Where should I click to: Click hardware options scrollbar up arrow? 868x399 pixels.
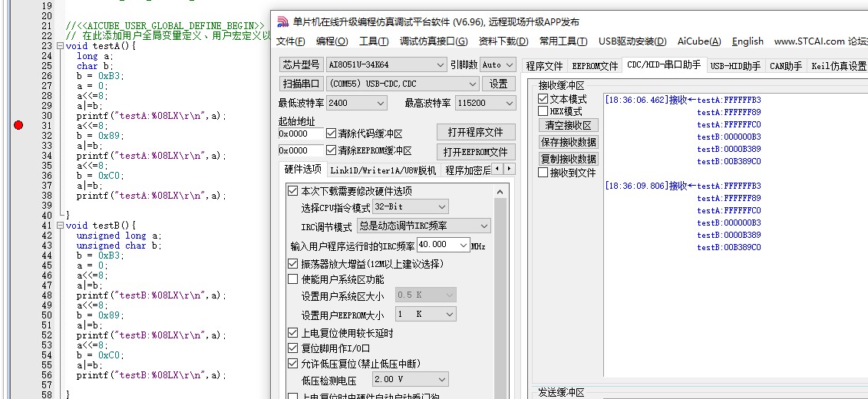500,192
